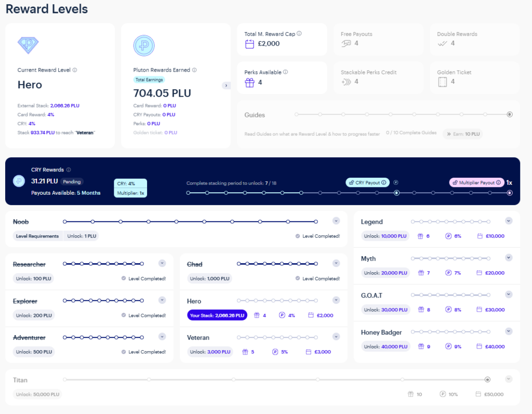
Task: Expand the Noob level details
Action: (336, 221)
